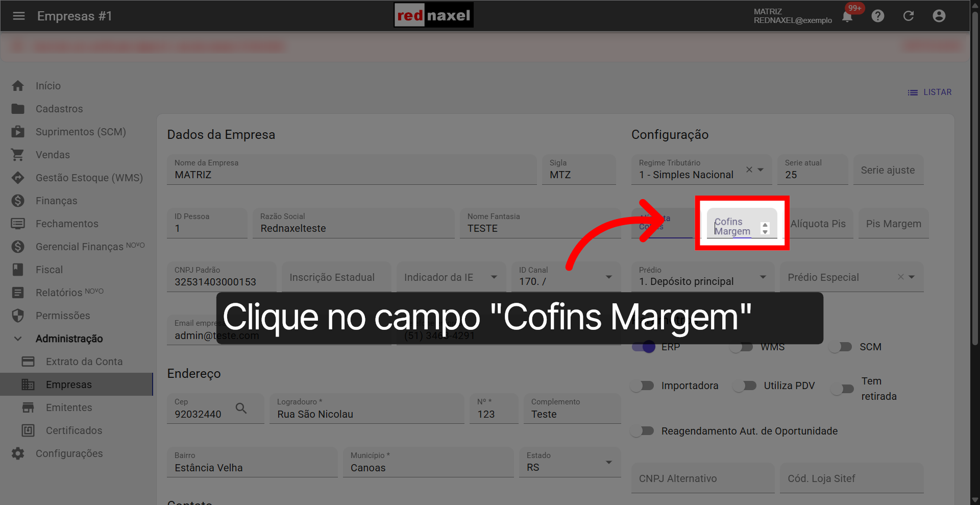Open the user account icon
Screen dimensions: 980x505
point(939,16)
